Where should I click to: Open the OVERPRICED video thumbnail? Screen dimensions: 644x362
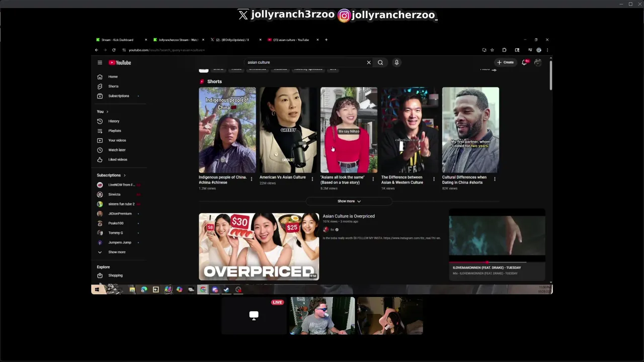259,247
